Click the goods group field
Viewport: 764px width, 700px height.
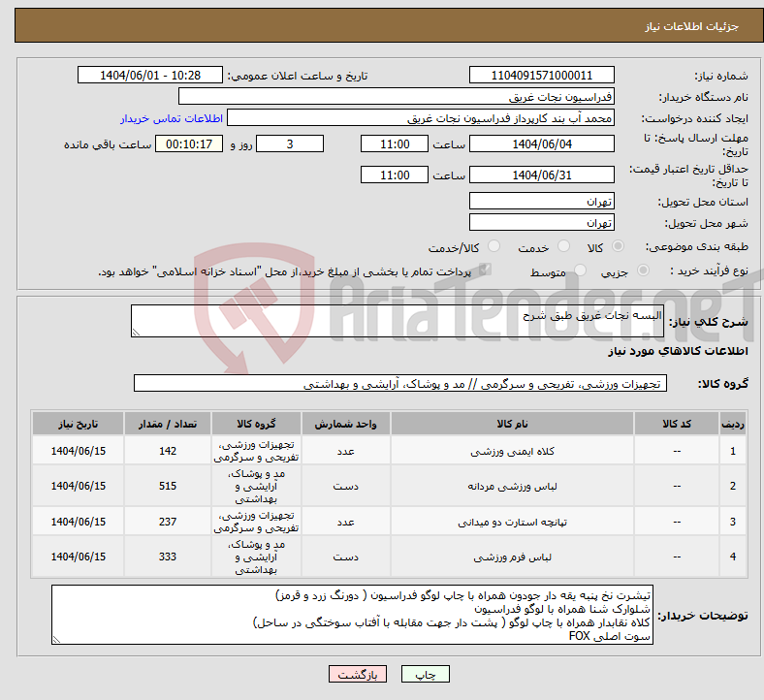(x=400, y=383)
